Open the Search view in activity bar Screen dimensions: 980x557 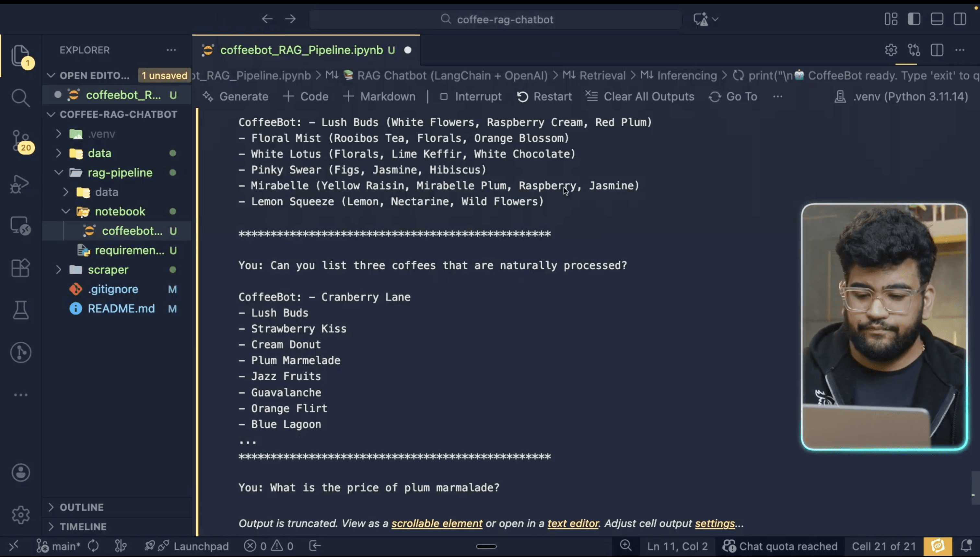tap(20, 98)
